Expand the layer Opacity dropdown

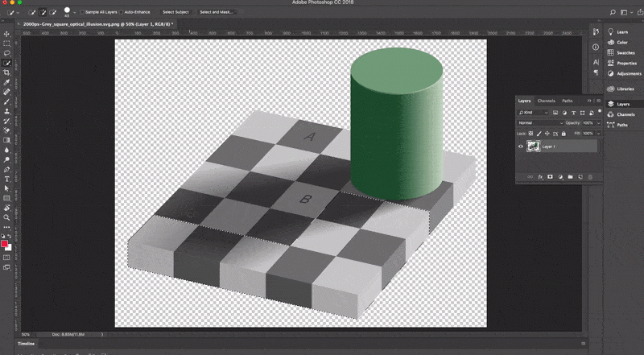coord(597,122)
